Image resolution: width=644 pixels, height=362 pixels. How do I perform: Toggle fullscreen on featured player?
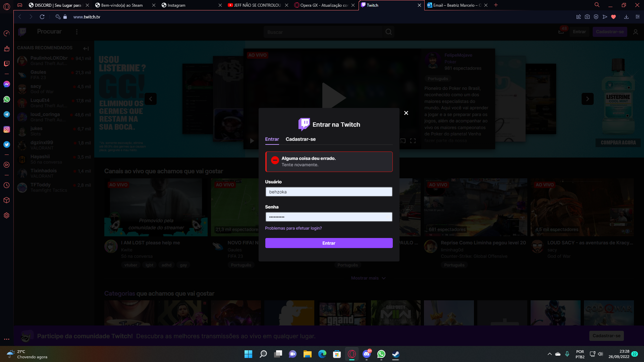coord(413,141)
